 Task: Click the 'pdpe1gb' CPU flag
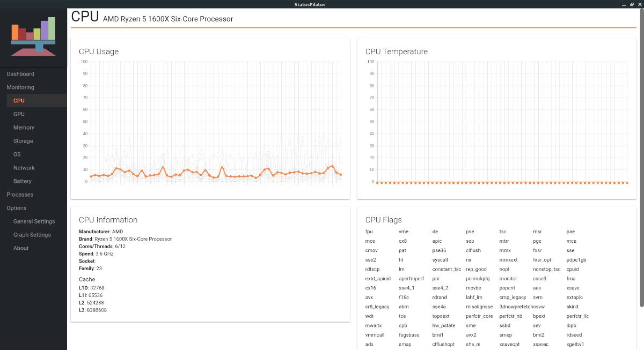click(x=576, y=260)
